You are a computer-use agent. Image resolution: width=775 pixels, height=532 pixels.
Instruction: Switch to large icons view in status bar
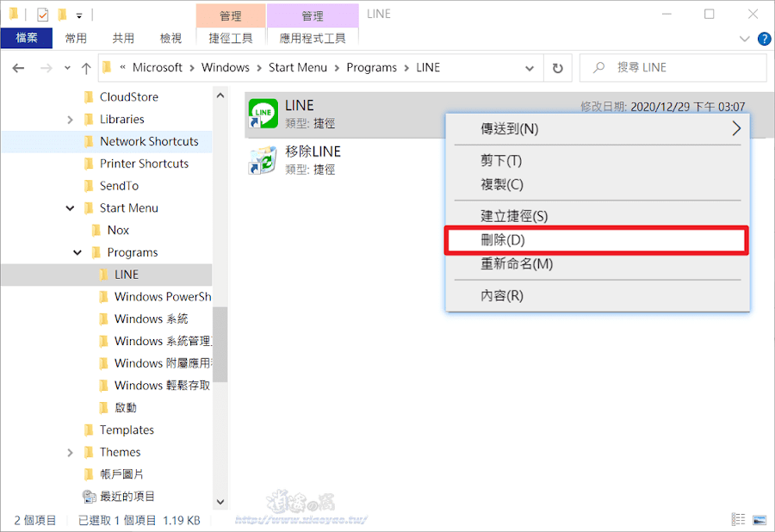click(x=759, y=520)
